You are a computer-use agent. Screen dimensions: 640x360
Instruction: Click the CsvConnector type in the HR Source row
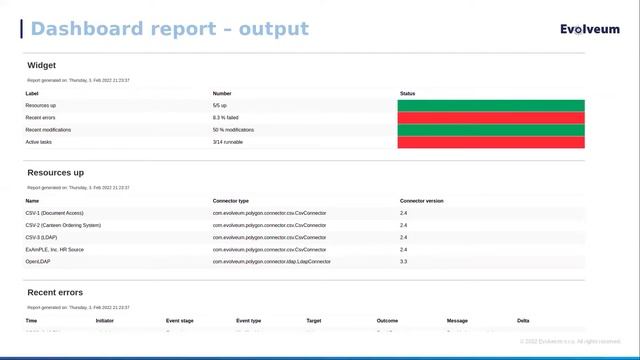(269, 249)
